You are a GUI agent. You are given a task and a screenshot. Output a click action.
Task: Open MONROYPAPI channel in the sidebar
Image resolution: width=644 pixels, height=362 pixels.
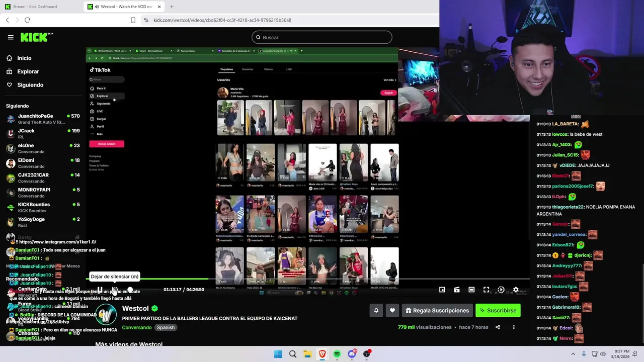(43, 193)
